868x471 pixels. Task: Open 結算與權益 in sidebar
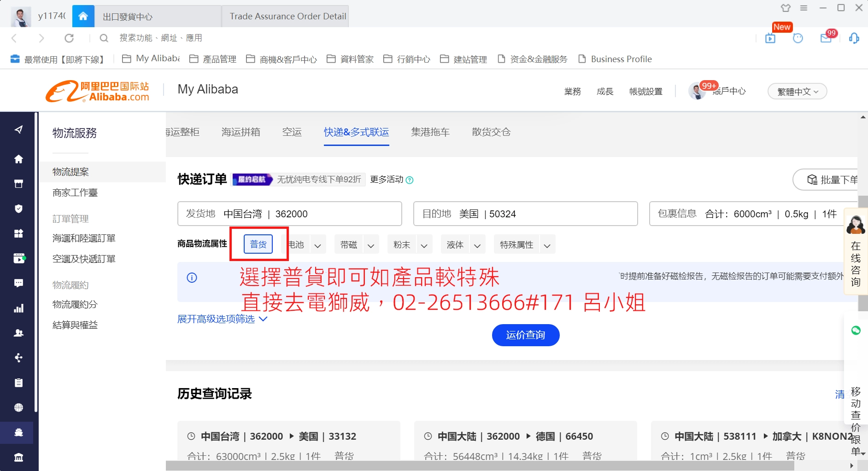tap(75, 325)
